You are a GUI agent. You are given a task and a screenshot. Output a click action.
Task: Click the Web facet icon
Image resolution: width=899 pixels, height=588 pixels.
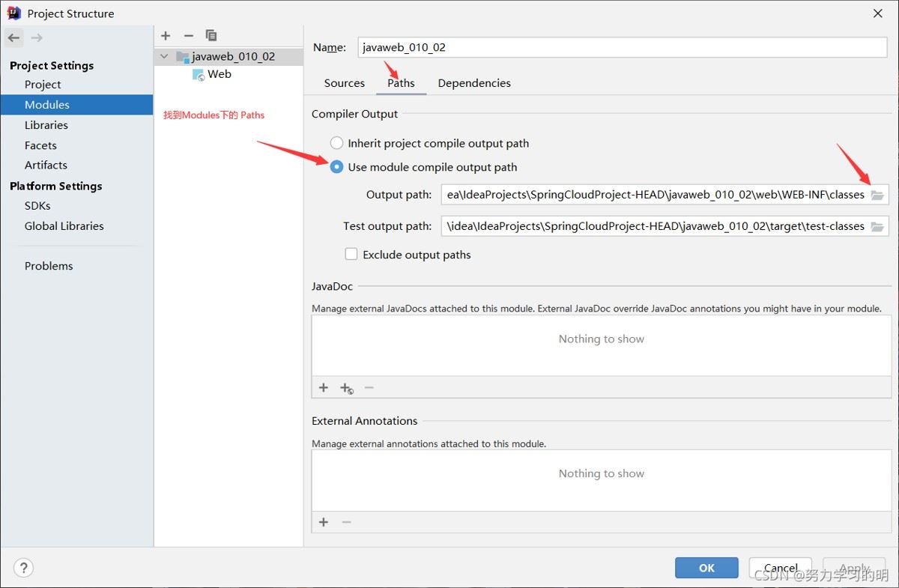point(198,74)
